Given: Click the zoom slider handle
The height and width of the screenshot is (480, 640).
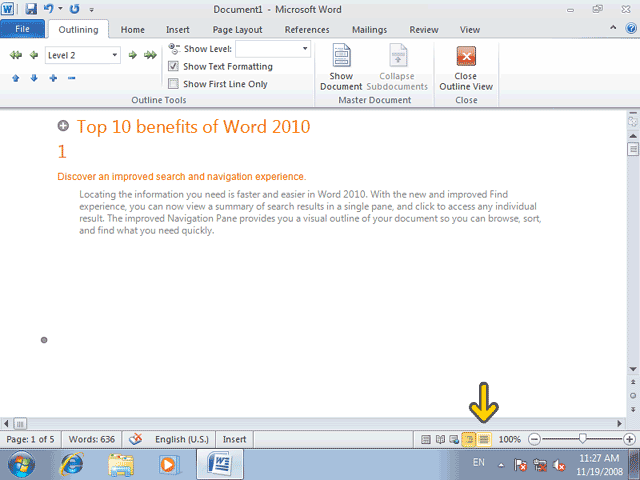Looking at the screenshot, I should [x=582, y=439].
